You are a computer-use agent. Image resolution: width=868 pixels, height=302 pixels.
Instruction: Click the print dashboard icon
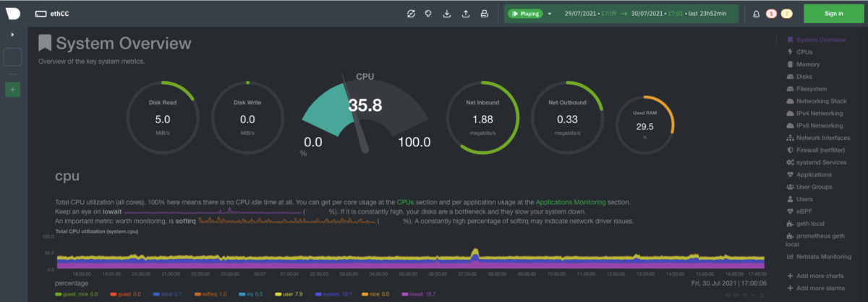tap(484, 13)
